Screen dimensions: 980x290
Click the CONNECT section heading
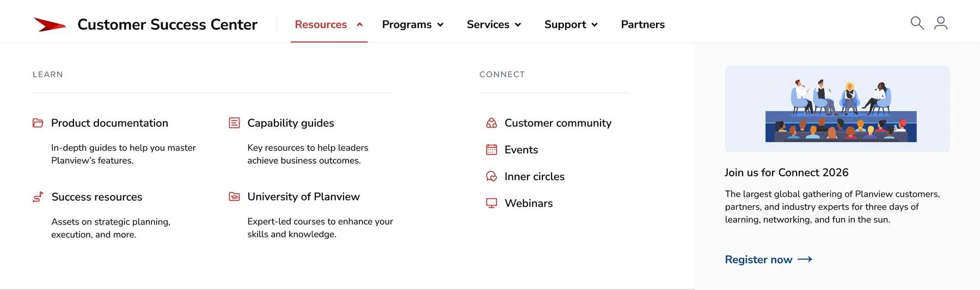[502, 75]
